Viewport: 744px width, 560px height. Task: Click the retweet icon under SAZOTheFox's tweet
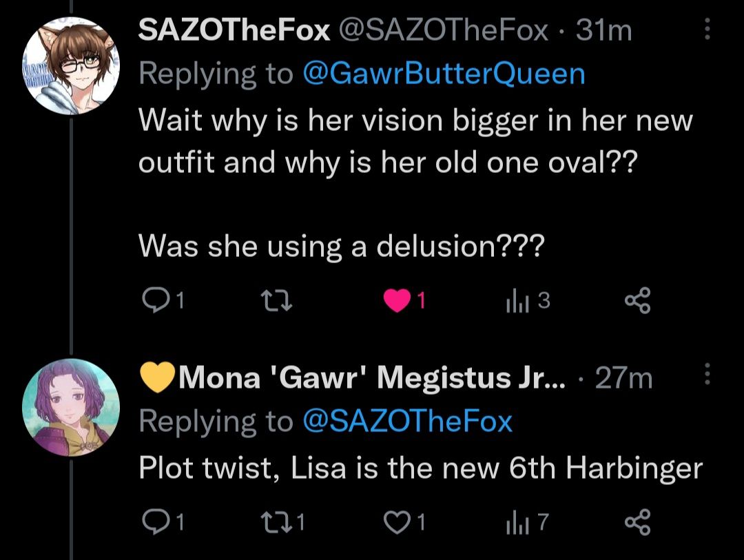coord(276,299)
